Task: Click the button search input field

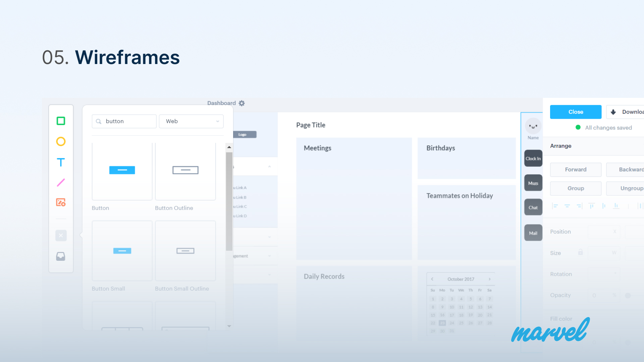Action: [124, 121]
